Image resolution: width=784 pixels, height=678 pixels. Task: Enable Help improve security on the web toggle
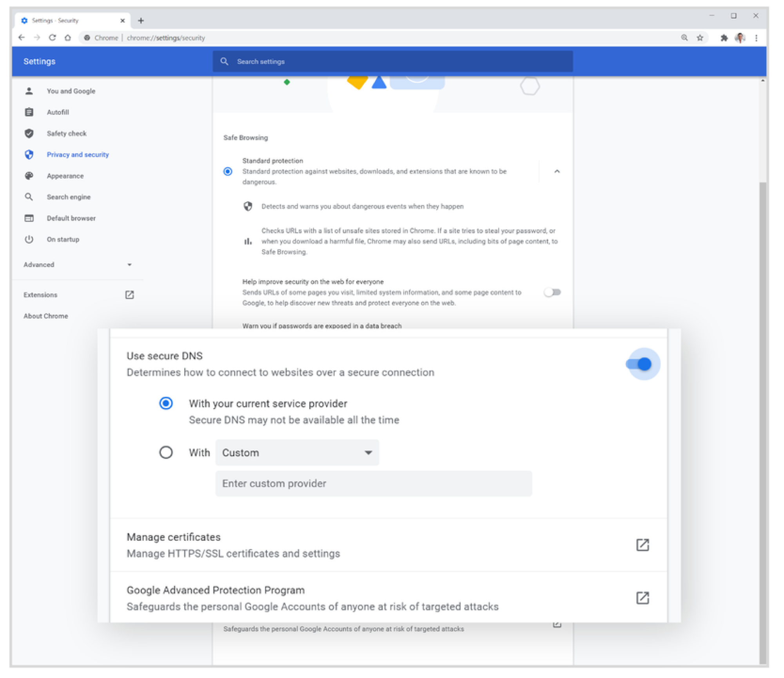(552, 292)
